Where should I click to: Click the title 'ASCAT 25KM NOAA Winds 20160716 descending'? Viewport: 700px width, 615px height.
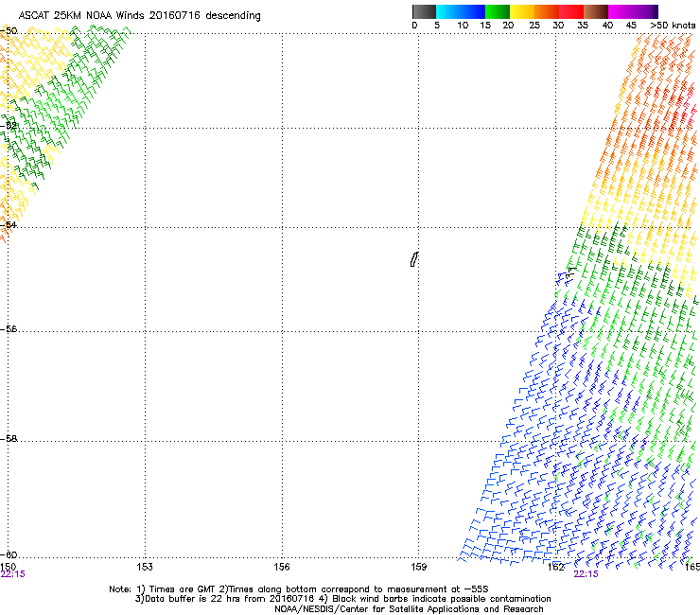pyautogui.click(x=139, y=15)
